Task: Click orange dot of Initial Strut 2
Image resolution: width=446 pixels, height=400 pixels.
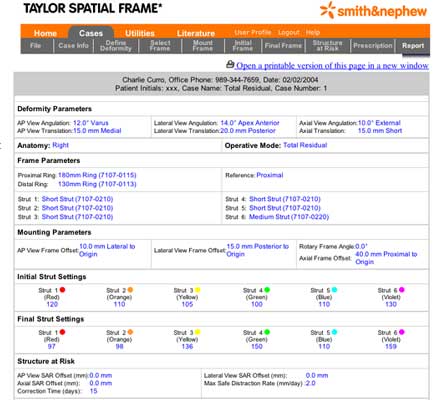Action: (130, 290)
